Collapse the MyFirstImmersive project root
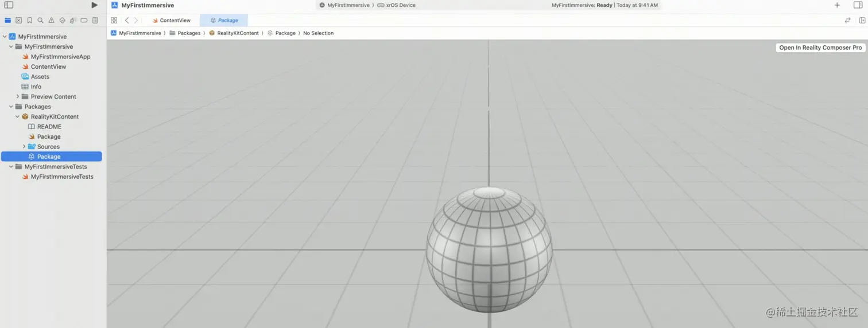Viewport: 868px width, 328px height. [5, 37]
